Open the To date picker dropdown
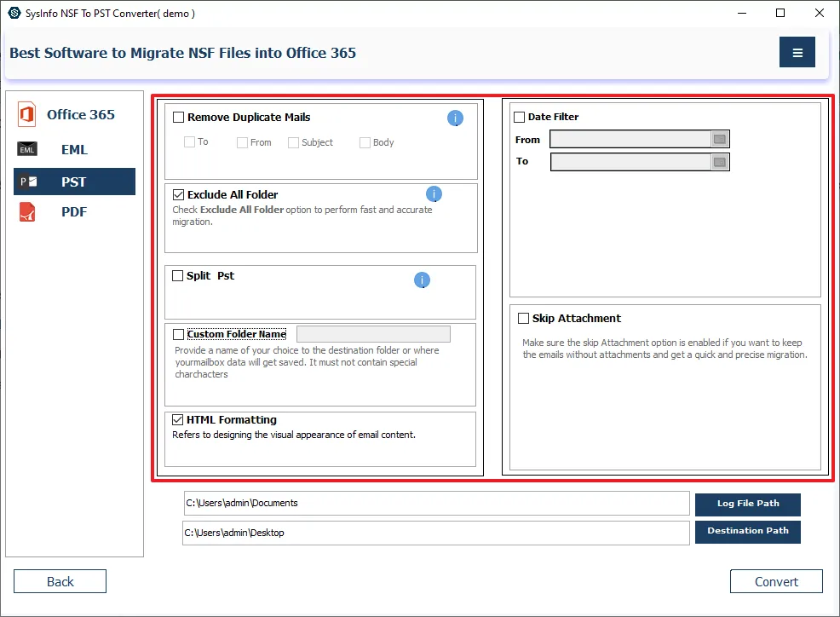The image size is (840, 617). pos(719,162)
